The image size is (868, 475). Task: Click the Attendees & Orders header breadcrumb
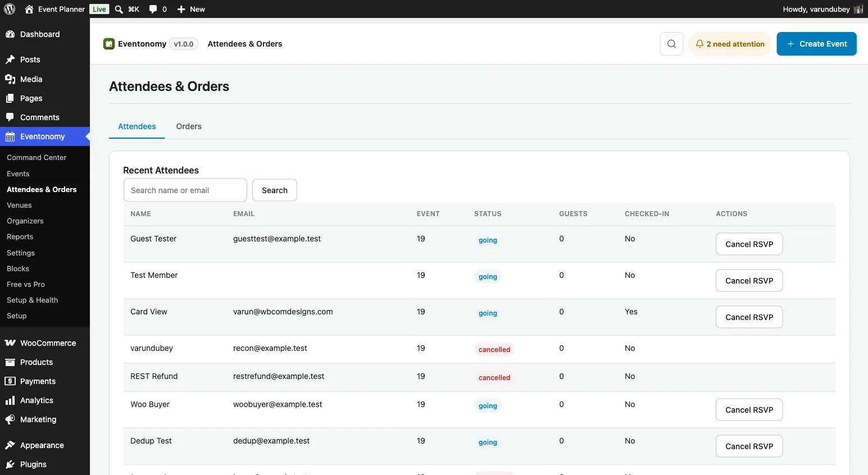(245, 44)
